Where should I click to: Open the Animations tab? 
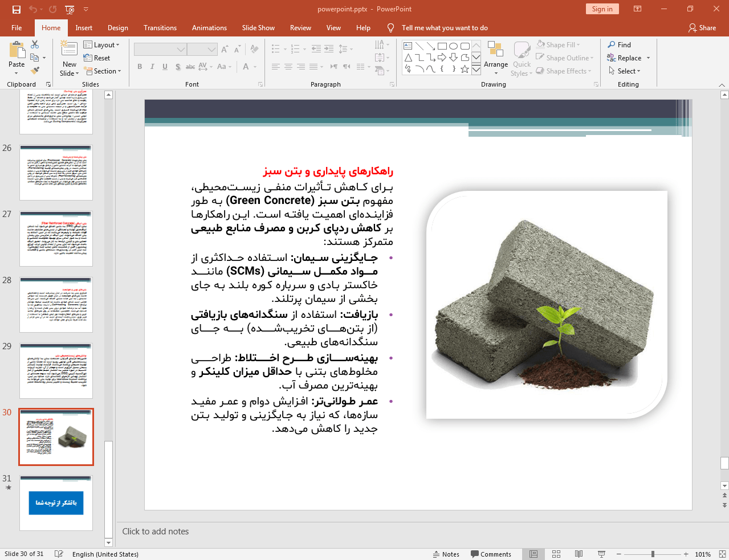coord(209,27)
